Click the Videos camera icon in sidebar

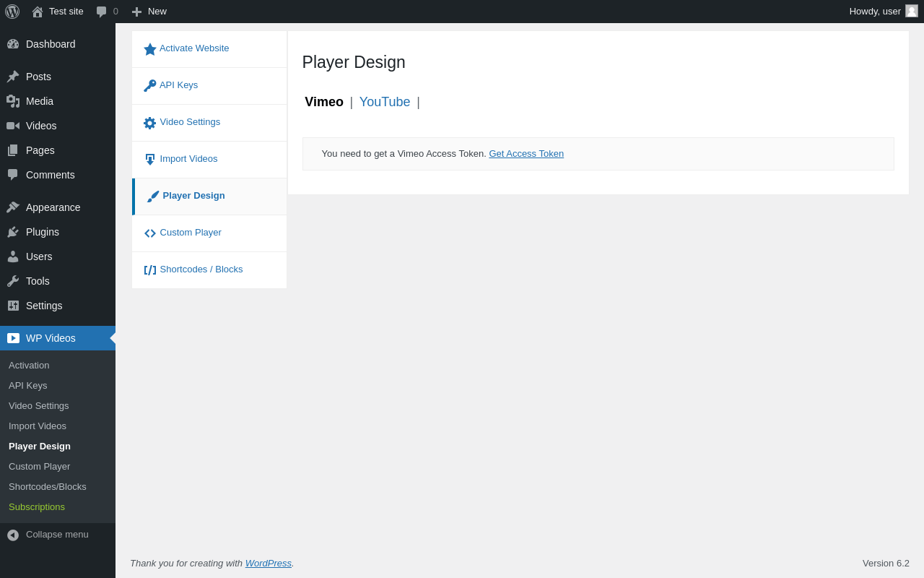[13, 126]
